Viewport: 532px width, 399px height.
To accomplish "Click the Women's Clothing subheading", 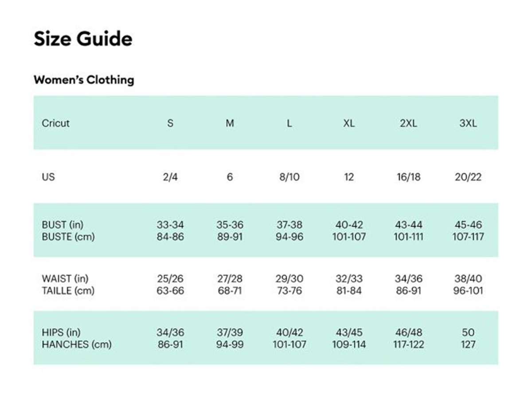I will pyautogui.click(x=84, y=80).
